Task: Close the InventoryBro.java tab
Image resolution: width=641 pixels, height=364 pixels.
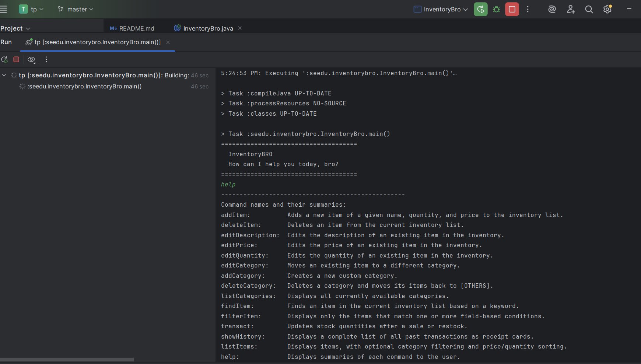Action: [x=240, y=28]
